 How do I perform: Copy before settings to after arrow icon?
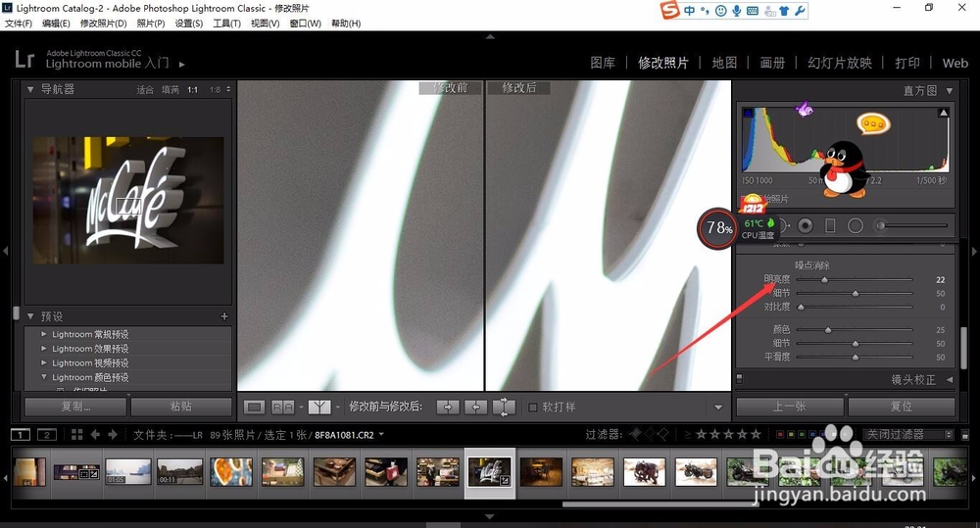(448, 408)
